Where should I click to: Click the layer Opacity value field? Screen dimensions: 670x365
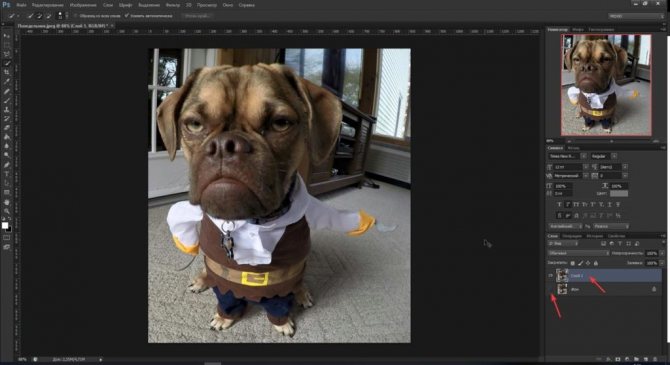click(x=652, y=253)
